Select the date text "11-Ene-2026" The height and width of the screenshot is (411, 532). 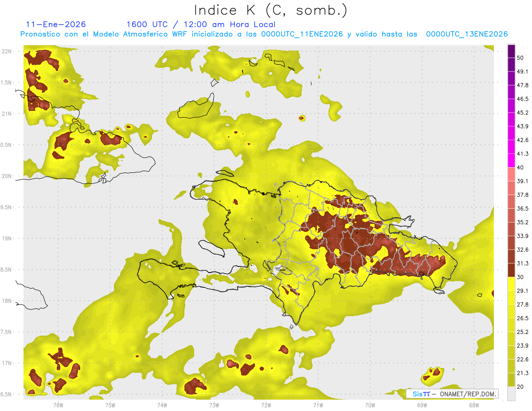pos(56,24)
